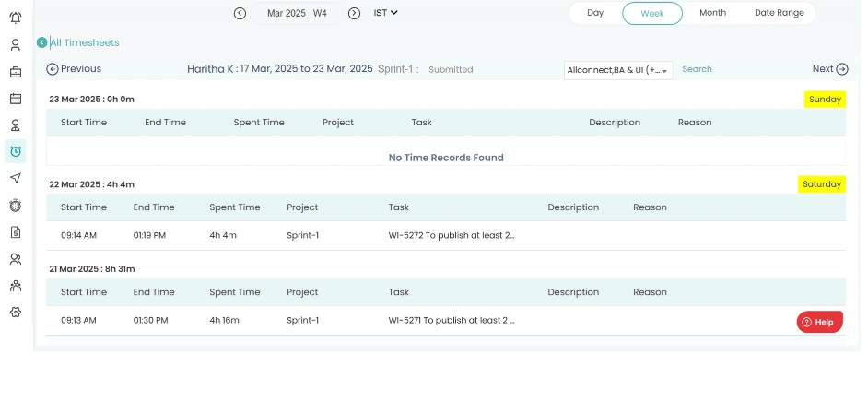This screenshot has height=413, width=868.
Task: Click the Next timesheet button
Action: pyautogui.click(x=829, y=69)
